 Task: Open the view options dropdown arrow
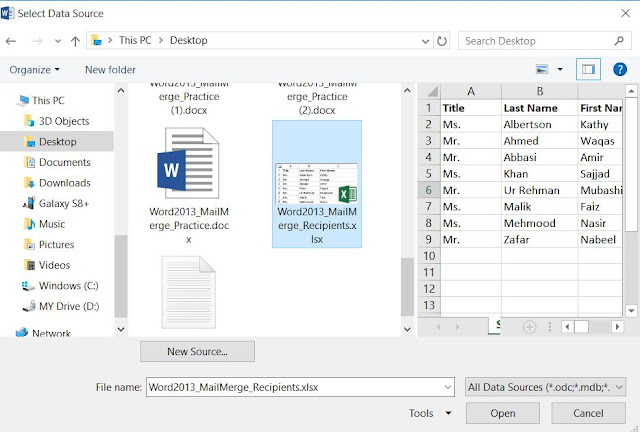pos(560,69)
